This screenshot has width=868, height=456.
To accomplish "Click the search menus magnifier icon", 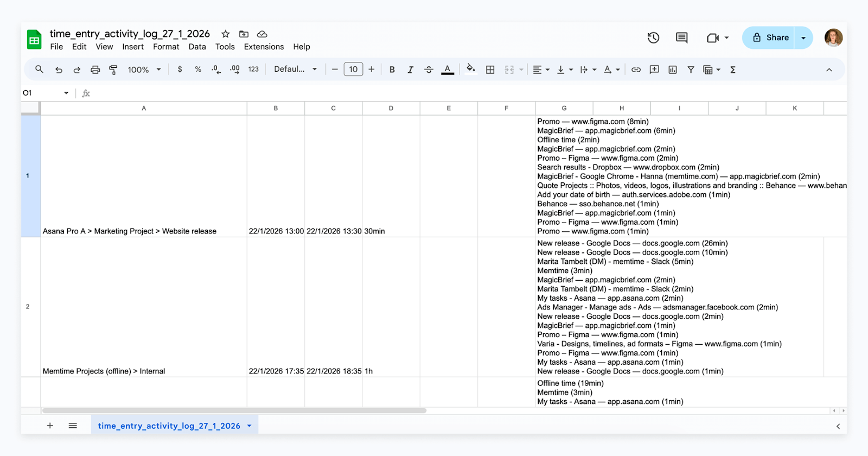I will coord(39,69).
